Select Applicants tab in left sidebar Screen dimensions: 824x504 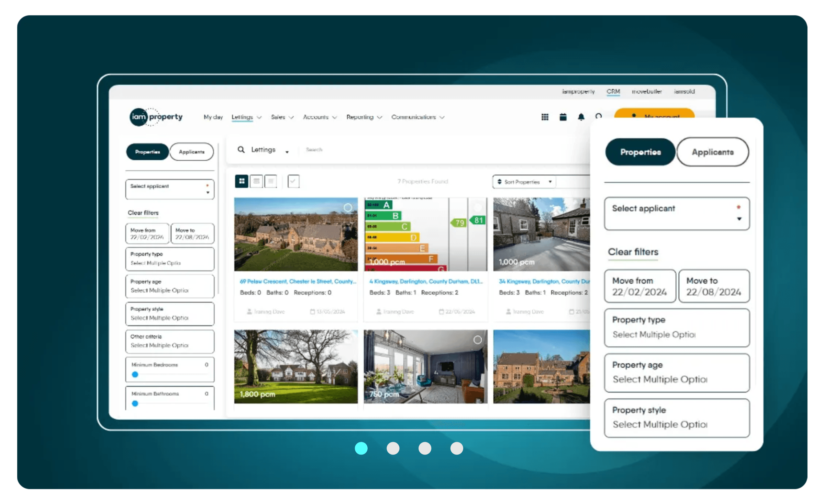coord(192,152)
